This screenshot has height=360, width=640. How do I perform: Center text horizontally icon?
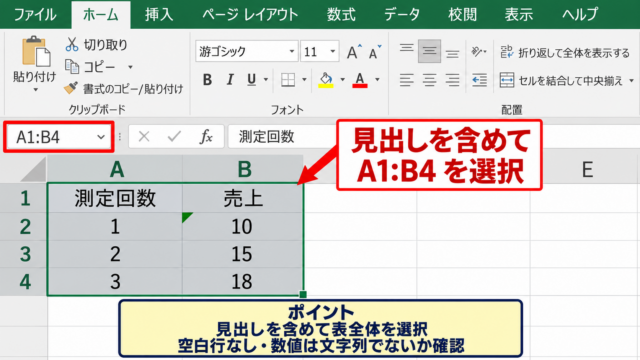pyautogui.click(x=429, y=80)
